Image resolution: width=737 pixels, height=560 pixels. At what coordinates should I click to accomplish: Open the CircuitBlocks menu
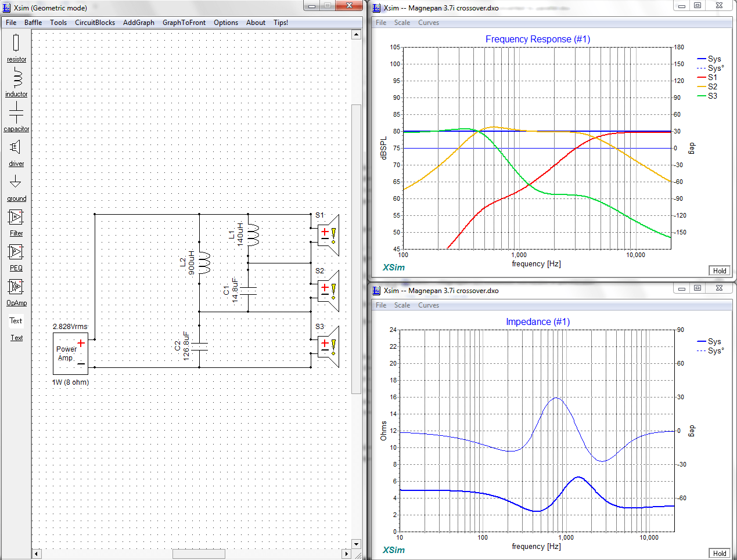click(95, 23)
